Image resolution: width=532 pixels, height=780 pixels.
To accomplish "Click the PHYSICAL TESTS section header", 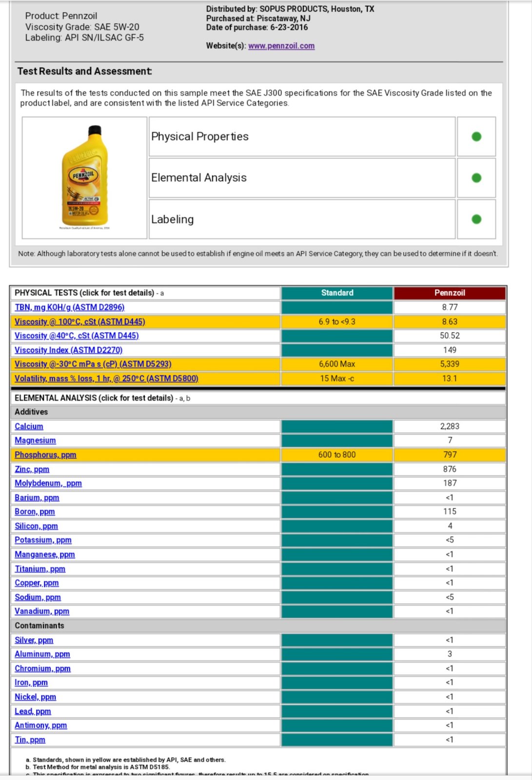I will click(x=145, y=293).
